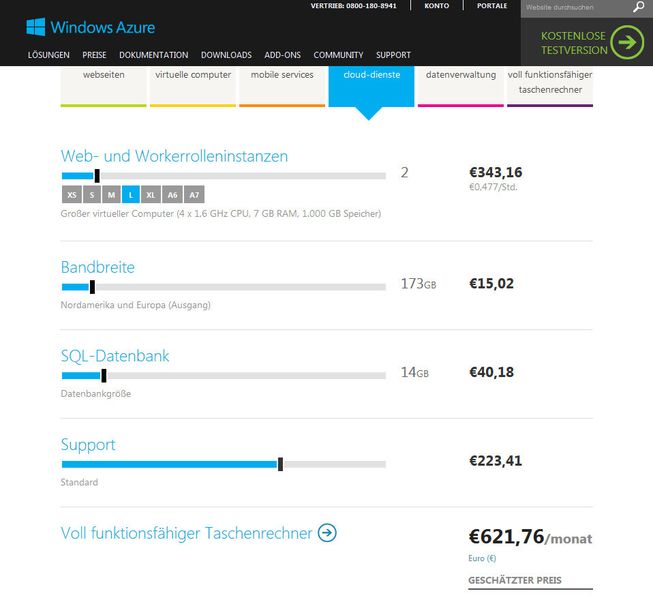
Task: Select the A6 instance size
Action: pos(172,194)
